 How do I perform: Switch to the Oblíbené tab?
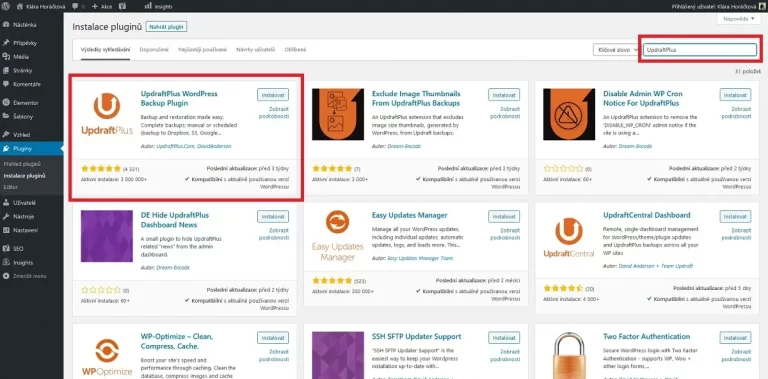tap(295, 49)
